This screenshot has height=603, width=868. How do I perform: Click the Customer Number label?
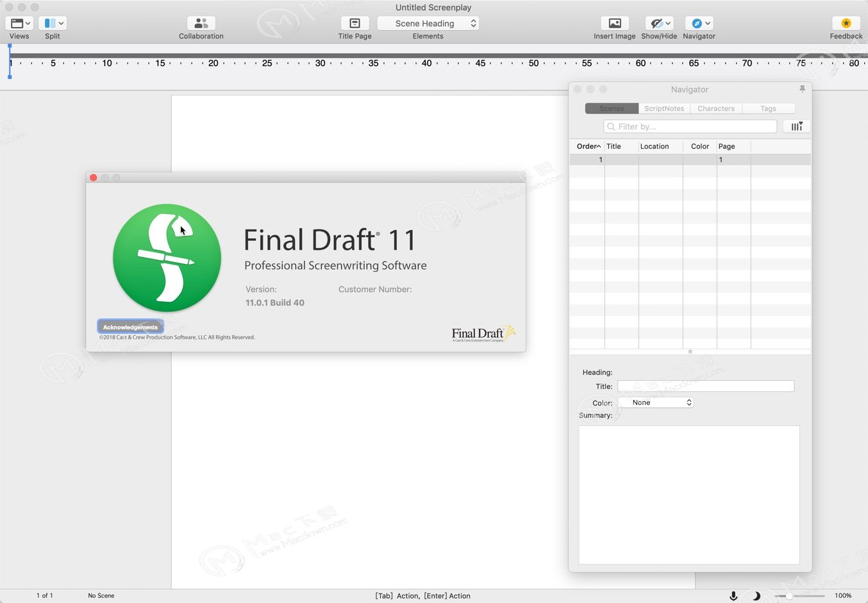pyautogui.click(x=375, y=289)
